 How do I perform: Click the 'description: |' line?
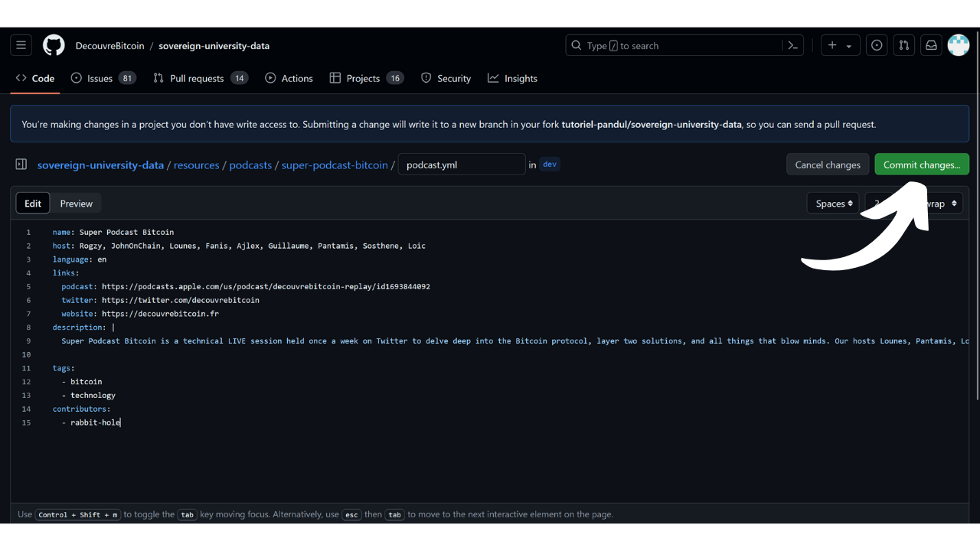click(x=83, y=328)
